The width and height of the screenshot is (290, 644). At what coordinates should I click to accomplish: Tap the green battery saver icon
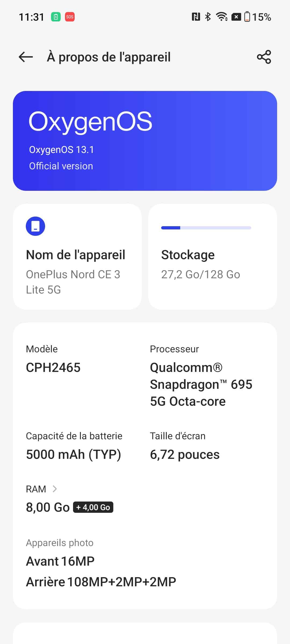(56, 17)
